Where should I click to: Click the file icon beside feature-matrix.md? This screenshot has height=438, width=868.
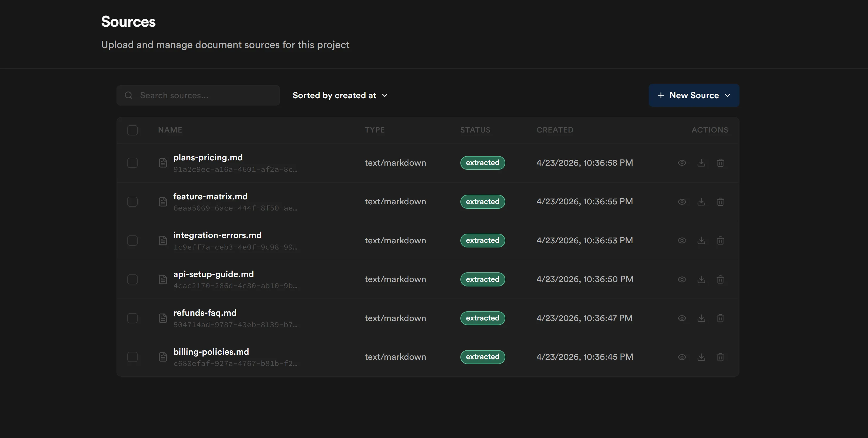click(x=163, y=202)
